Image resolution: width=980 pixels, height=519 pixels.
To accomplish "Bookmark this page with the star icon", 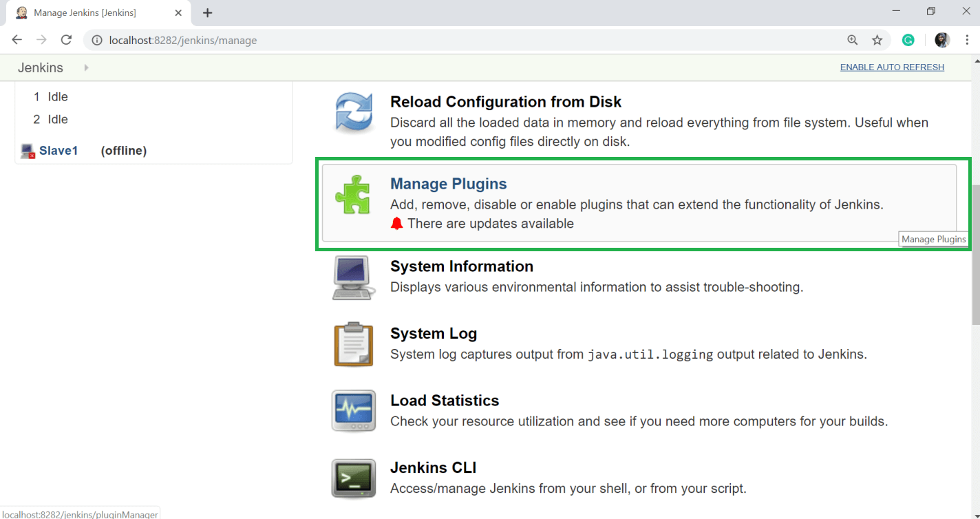I will (x=877, y=40).
